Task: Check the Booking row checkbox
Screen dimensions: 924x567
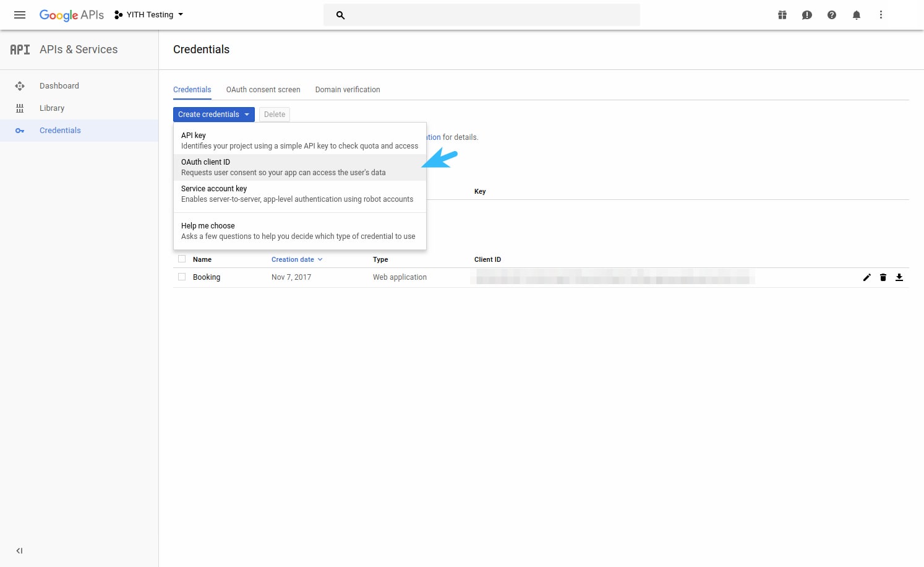Action: point(182,277)
